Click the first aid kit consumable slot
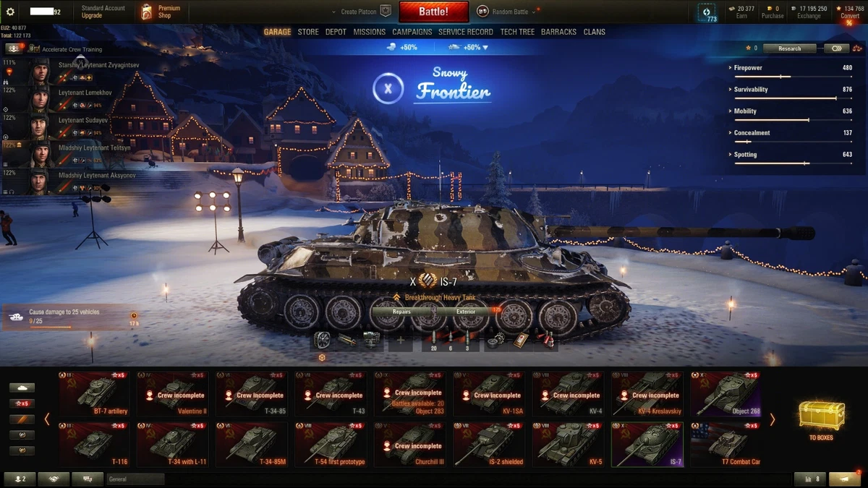Screen dimensions: 868x488 [522, 340]
